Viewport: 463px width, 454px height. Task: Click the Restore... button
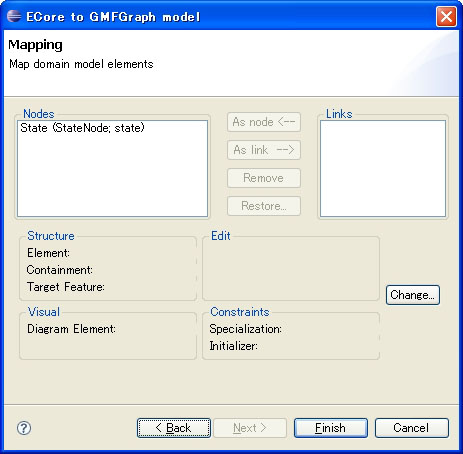pos(264,206)
